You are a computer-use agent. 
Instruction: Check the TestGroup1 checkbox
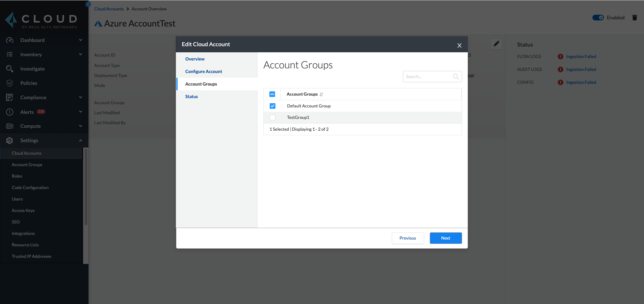(273, 117)
